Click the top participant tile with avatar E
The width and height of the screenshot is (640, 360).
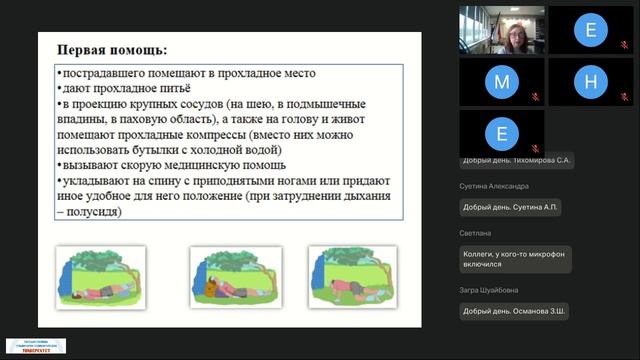[591, 30]
